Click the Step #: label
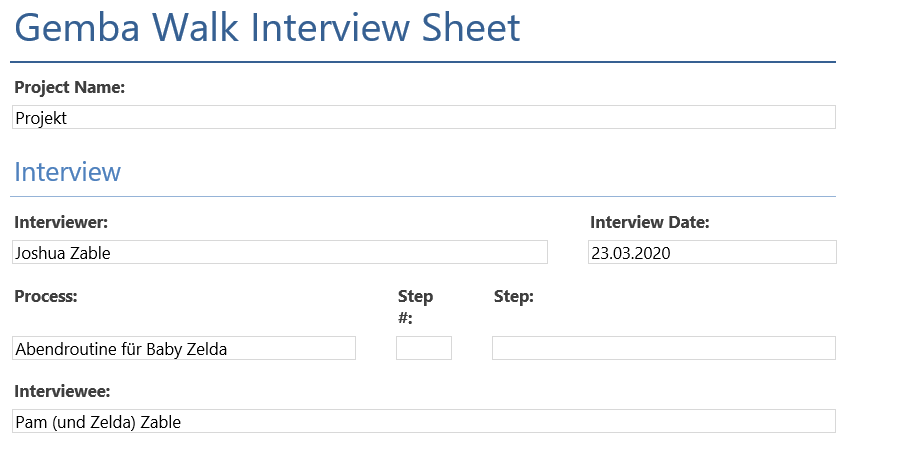 pos(415,306)
